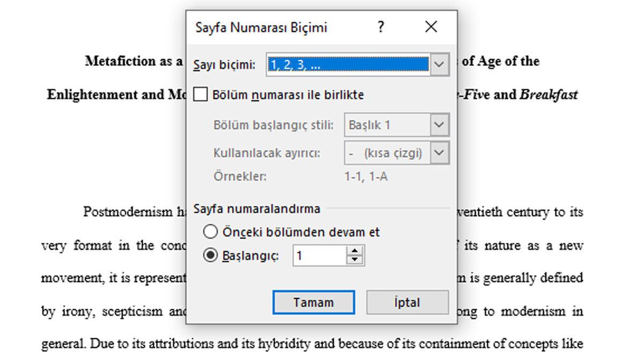Click the Sayı biçimi label
The height and width of the screenshot is (362, 644).
pos(224,65)
